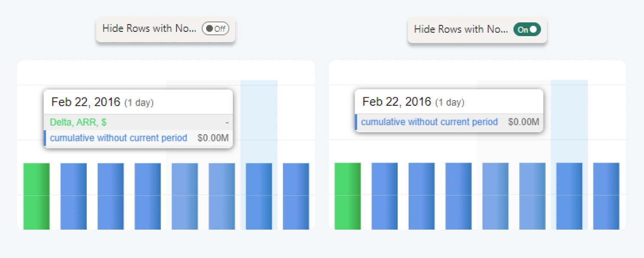
Task: Click the green bar in the left chart
Action: pyautogui.click(x=36, y=196)
